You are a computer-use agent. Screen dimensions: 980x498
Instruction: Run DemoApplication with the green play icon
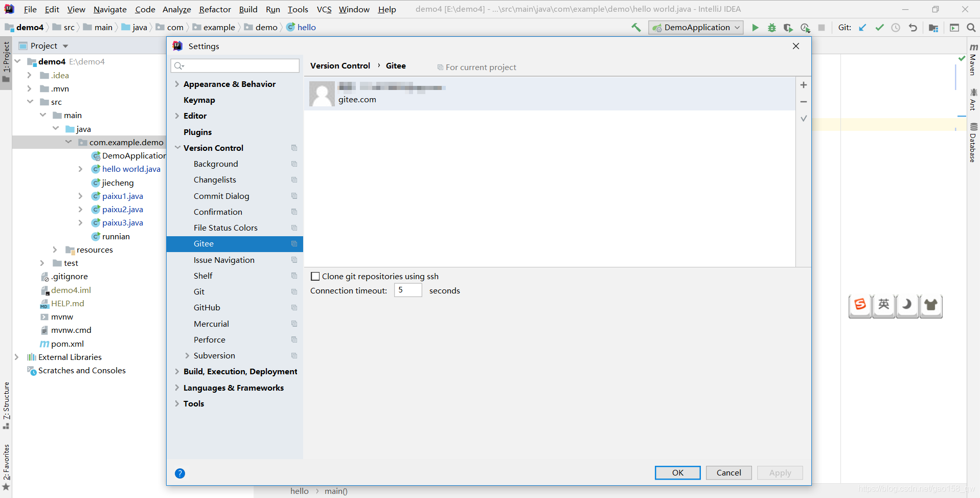click(755, 28)
